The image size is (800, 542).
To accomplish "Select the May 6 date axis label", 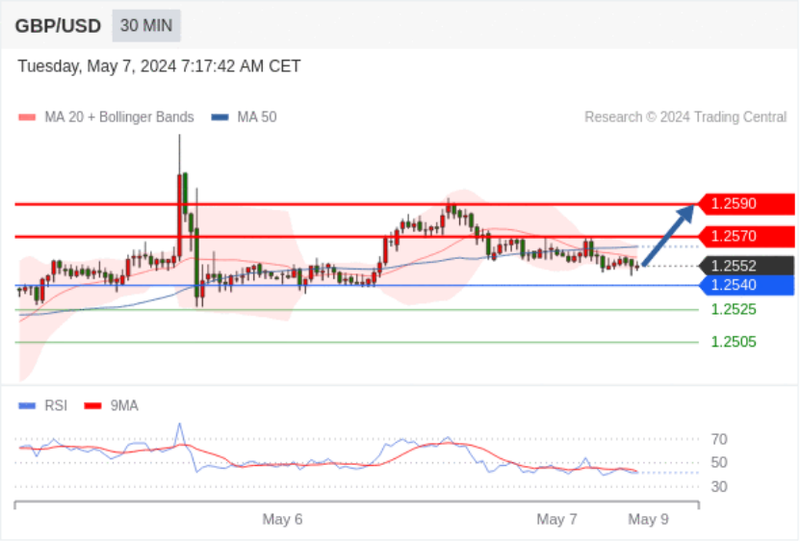I will pos(282,520).
